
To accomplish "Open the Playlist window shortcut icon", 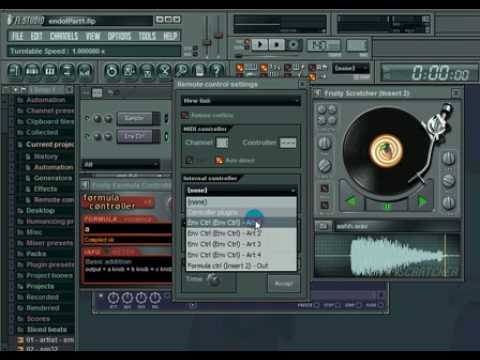I will pos(15,71).
